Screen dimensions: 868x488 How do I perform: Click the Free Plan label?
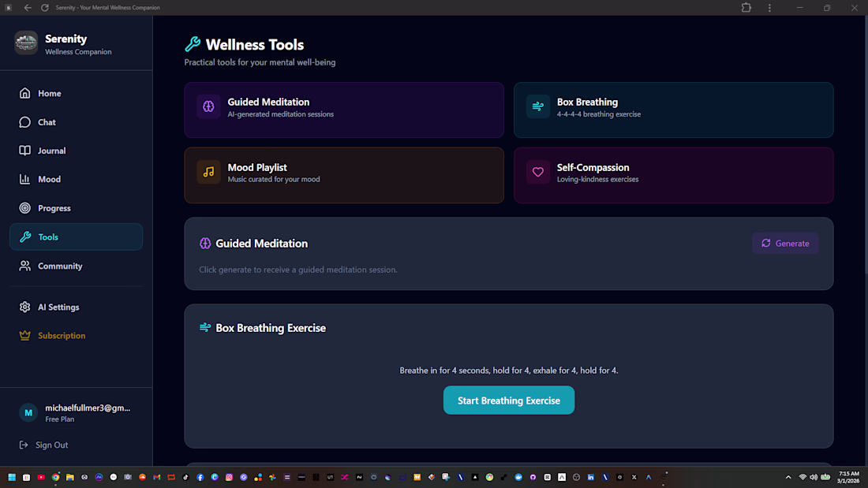click(x=60, y=419)
